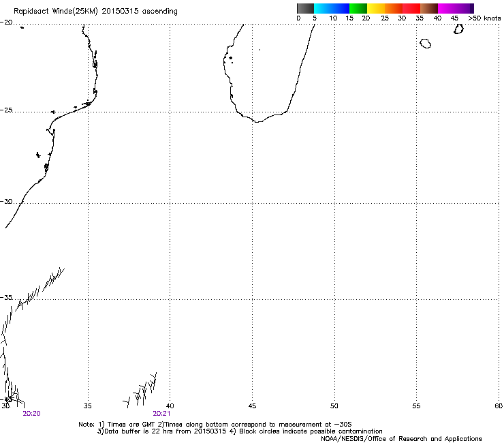504x443 pixels.
Task: Click the brown 35-40 knots color band
Action: click(429, 8)
